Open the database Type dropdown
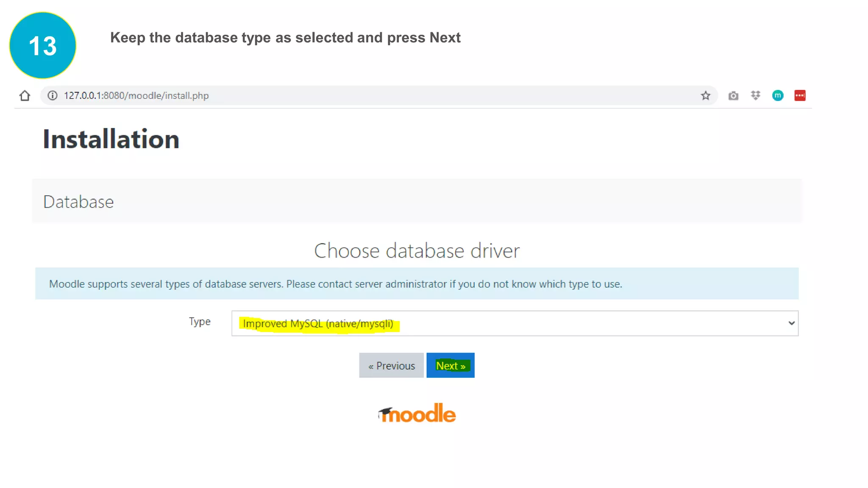The height and width of the screenshot is (488, 868). point(515,323)
